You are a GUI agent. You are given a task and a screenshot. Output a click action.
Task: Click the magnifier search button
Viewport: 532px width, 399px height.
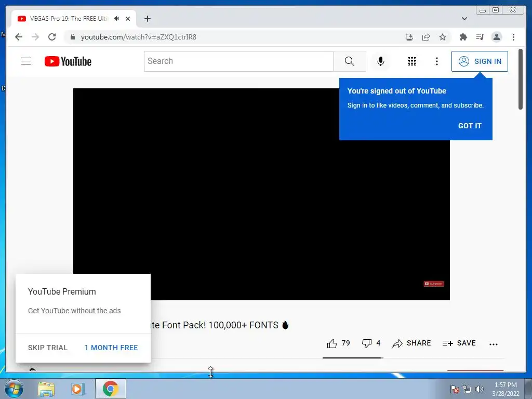[x=350, y=61]
